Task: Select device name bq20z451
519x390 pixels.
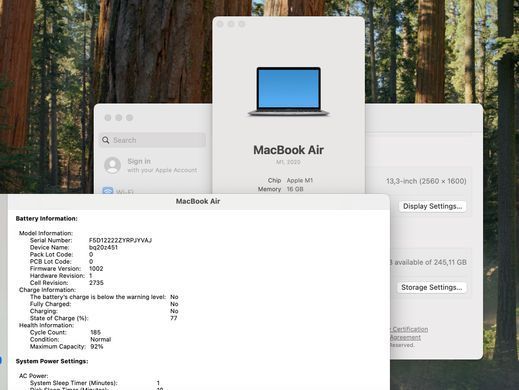Action: tap(103, 247)
